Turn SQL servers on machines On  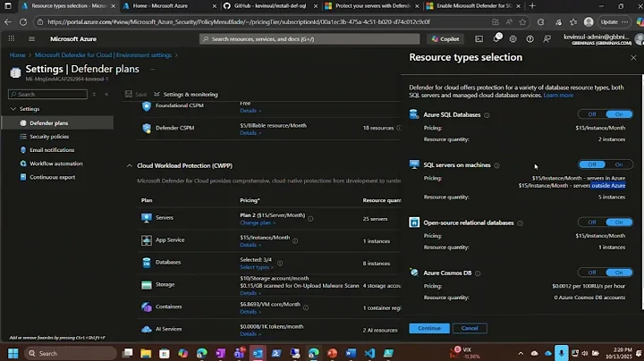tap(619, 164)
